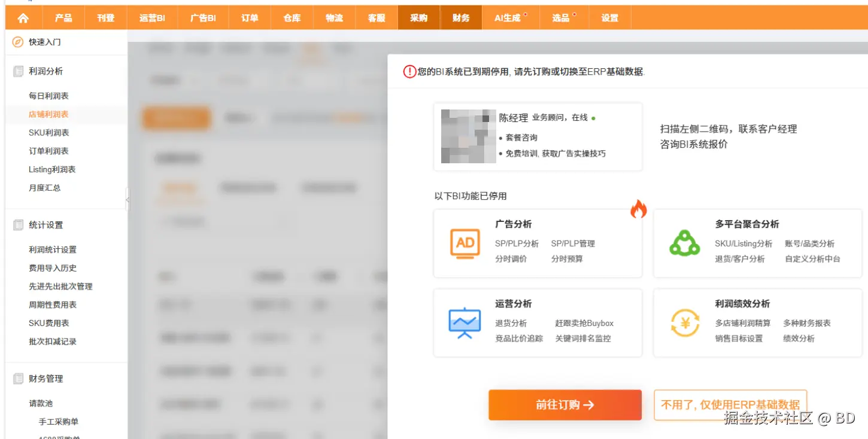This screenshot has width=868, height=439.
Task: Open 周期性费用表 in the sidebar
Action: click(x=53, y=305)
